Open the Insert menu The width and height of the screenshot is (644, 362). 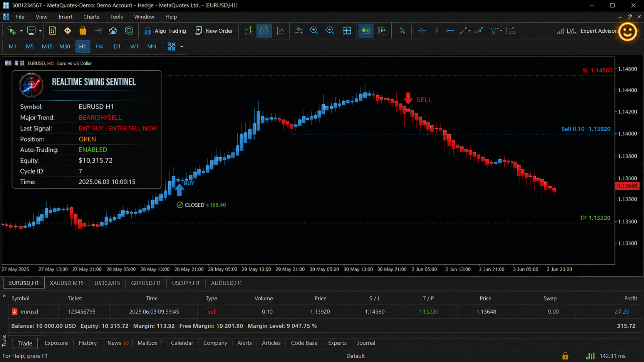coord(65,17)
